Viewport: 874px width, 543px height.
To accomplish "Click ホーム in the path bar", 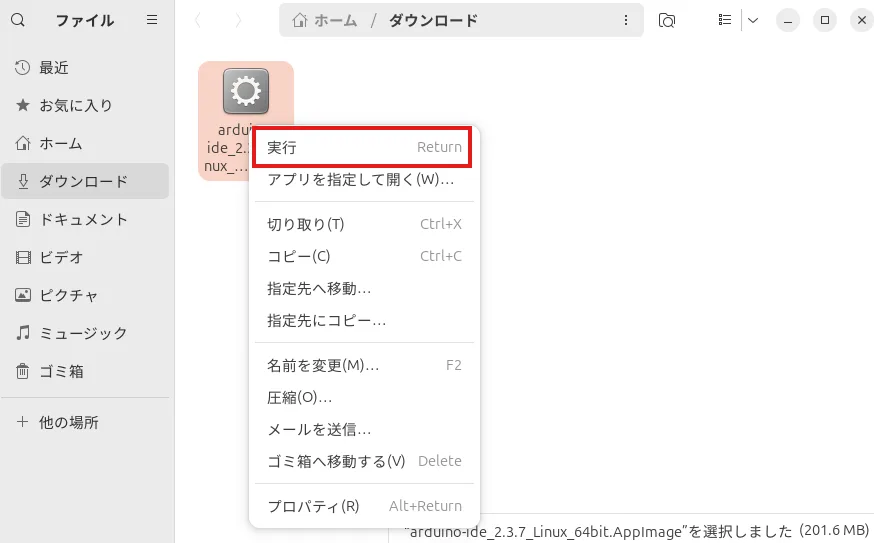I will (325, 20).
